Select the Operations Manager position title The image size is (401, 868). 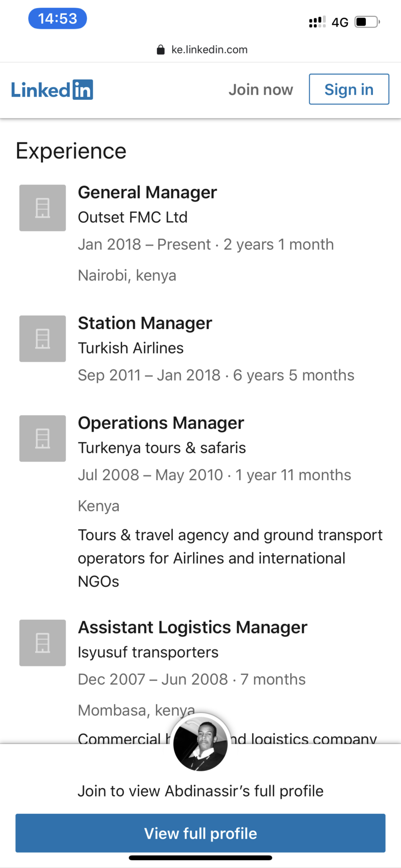(161, 423)
